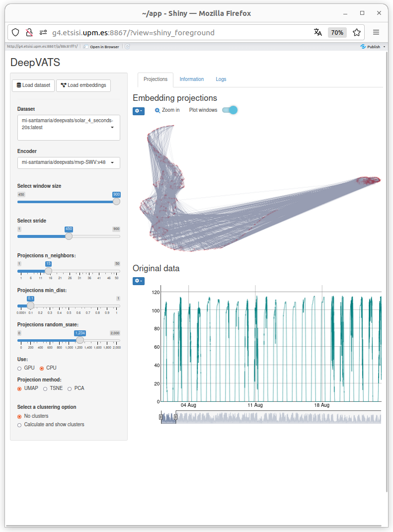Select Calculate and show clusters option

tap(19, 425)
